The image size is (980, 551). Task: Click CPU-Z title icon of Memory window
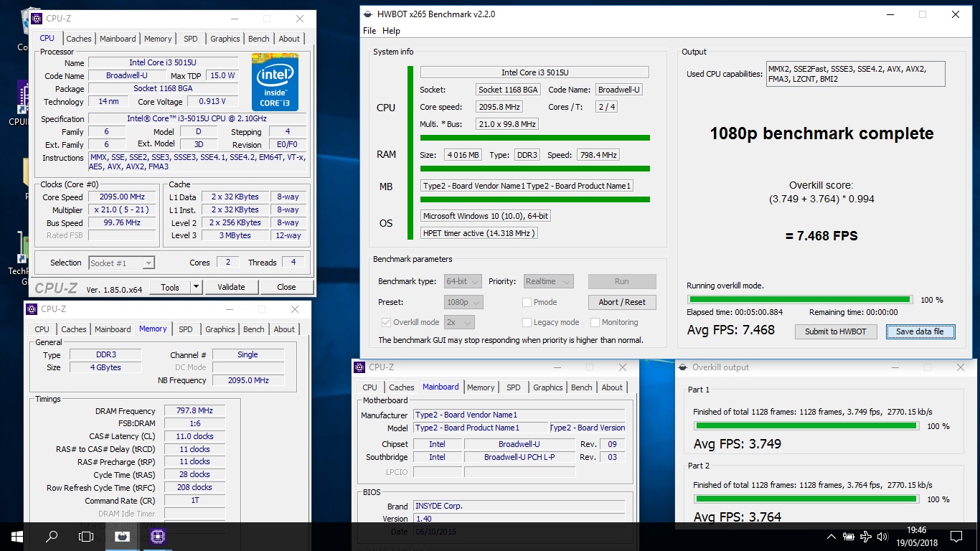[x=32, y=309]
